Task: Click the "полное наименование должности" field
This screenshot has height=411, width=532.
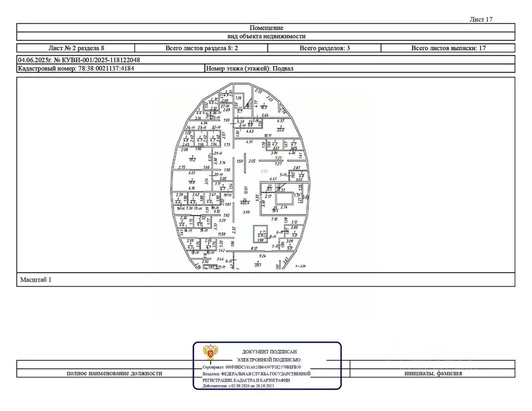Action: (114, 373)
